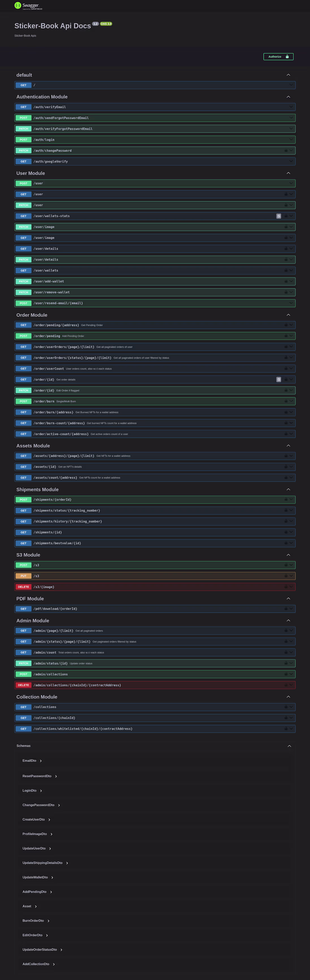This screenshot has height=980, width=310.
Task: Copy the GET /user/wallets-stats path to clipboard
Action: pos(278,216)
